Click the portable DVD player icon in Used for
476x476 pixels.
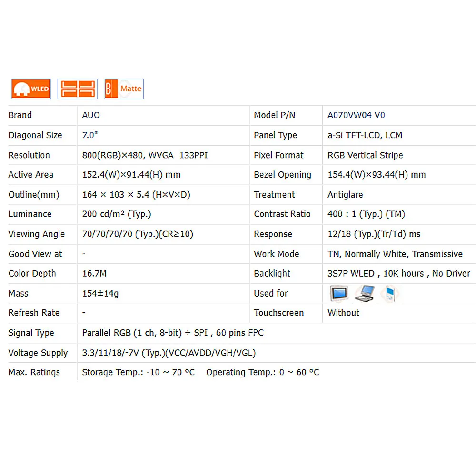click(365, 294)
